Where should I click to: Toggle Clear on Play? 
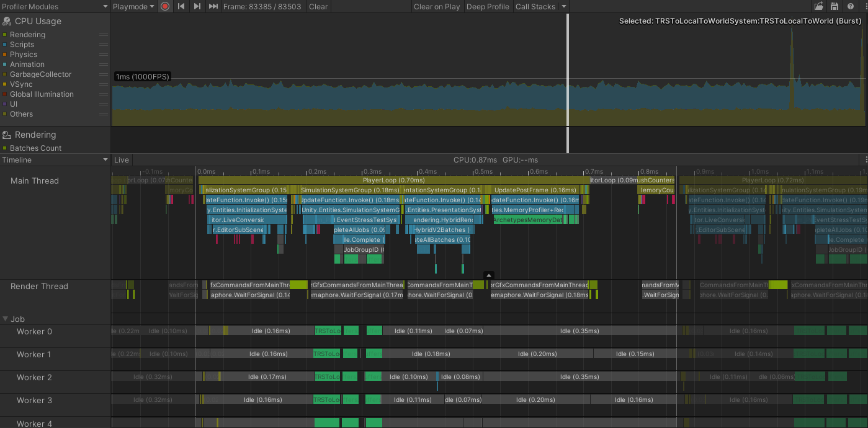pyautogui.click(x=437, y=6)
